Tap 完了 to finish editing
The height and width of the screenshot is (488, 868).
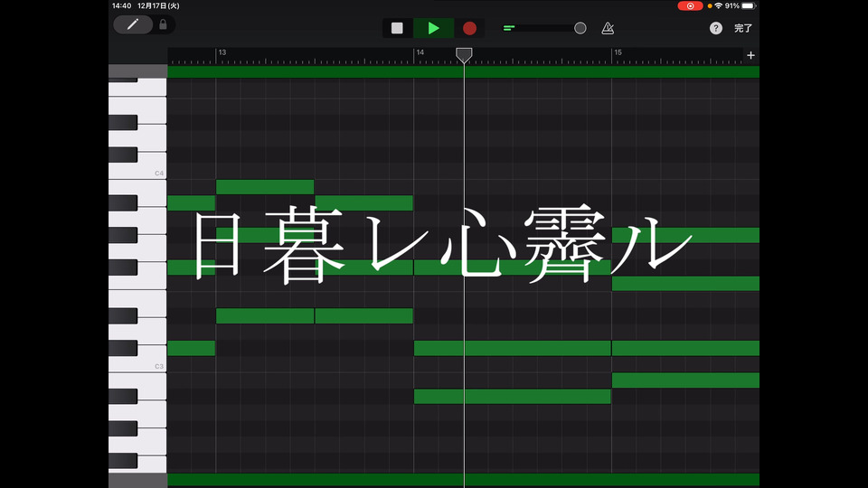pos(743,28)
